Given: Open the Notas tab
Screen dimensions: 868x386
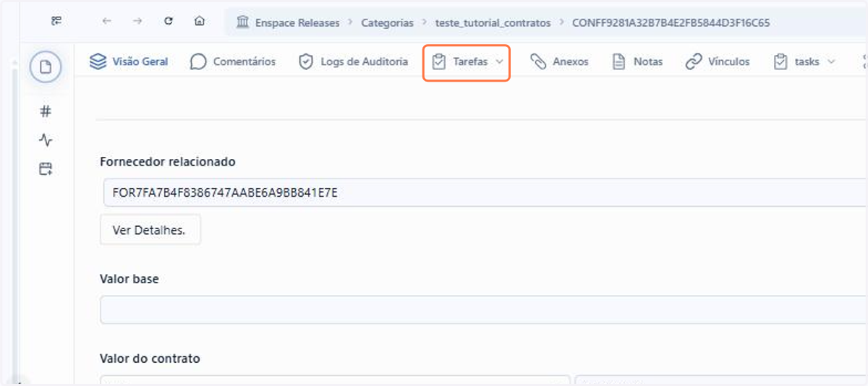Looking at the screenshot, I should tap(637, 61).
